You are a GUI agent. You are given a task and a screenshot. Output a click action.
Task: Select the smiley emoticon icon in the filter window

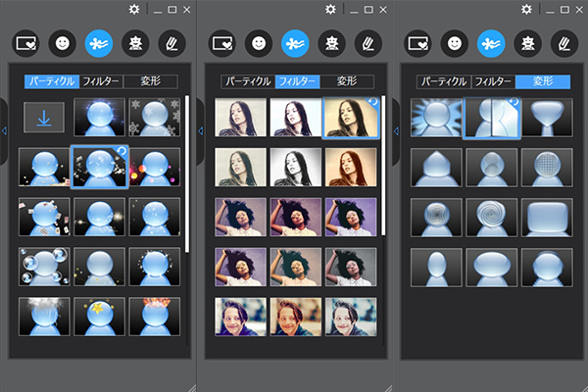(258, 43)
